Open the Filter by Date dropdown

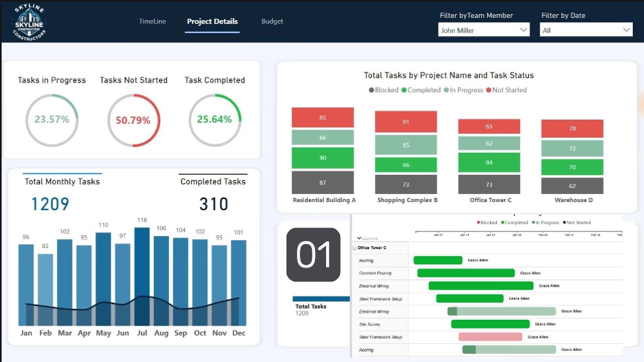586,30
